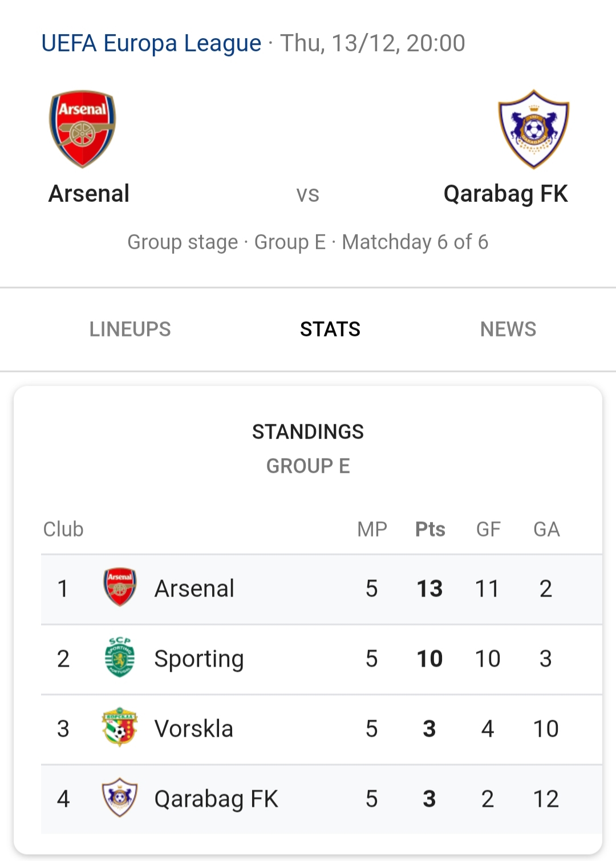Select Sporting name in the standings row

coord(199,659)
